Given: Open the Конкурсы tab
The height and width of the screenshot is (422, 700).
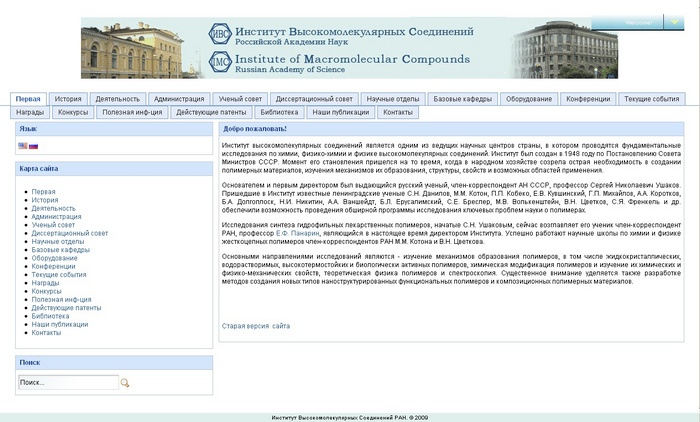Looking at the screenshot, I should pos(73,112).
